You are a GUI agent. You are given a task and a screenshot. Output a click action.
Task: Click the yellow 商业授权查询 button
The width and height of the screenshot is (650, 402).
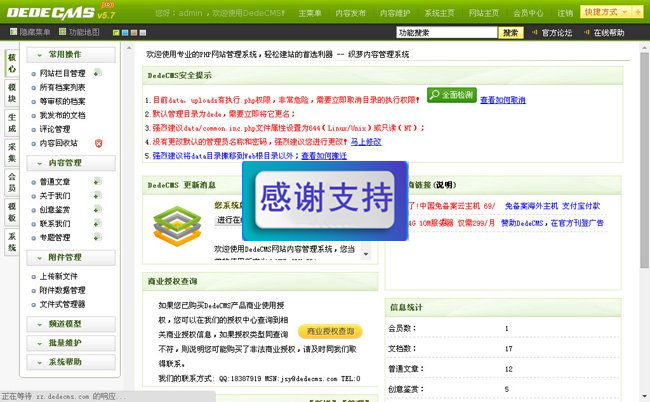tap(330, 331)
